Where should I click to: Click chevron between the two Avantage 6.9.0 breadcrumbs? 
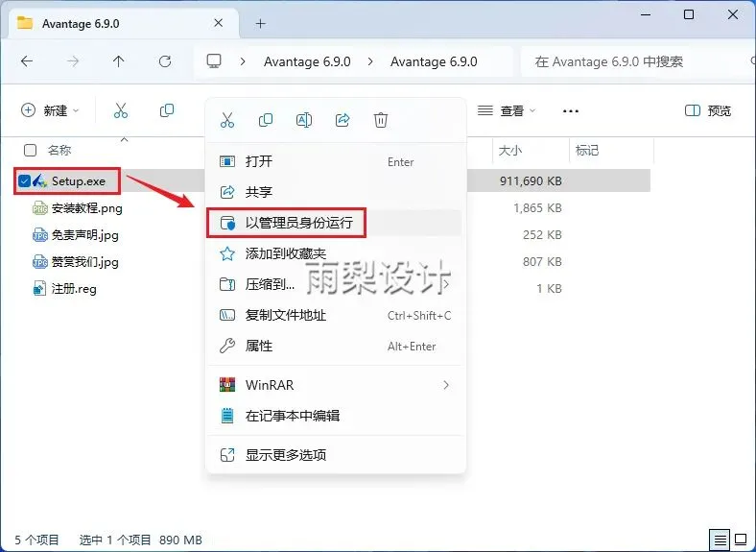pyautogui.click(x=370, y=61)
